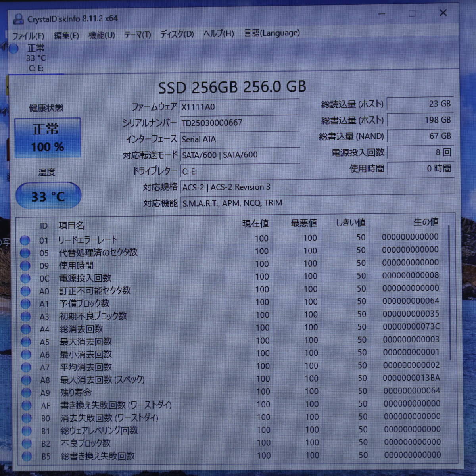The width and height of the screenshot is (476, 476).
Task: Click the 現在値 column header
Action: click(x=255, y=224)
